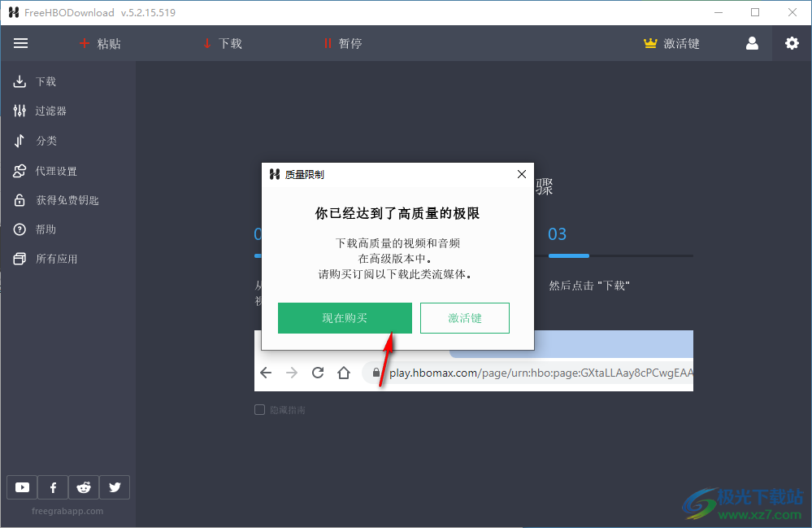Click browser forward arrow in guide image
812x528 pixels.
(x=292, y=373)
